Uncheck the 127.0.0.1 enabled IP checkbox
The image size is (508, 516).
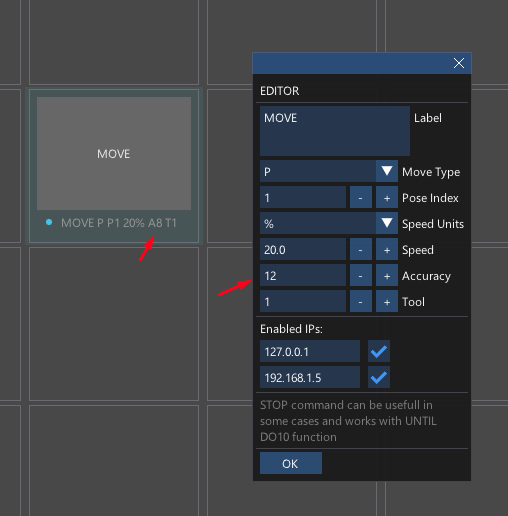[379, 351]
